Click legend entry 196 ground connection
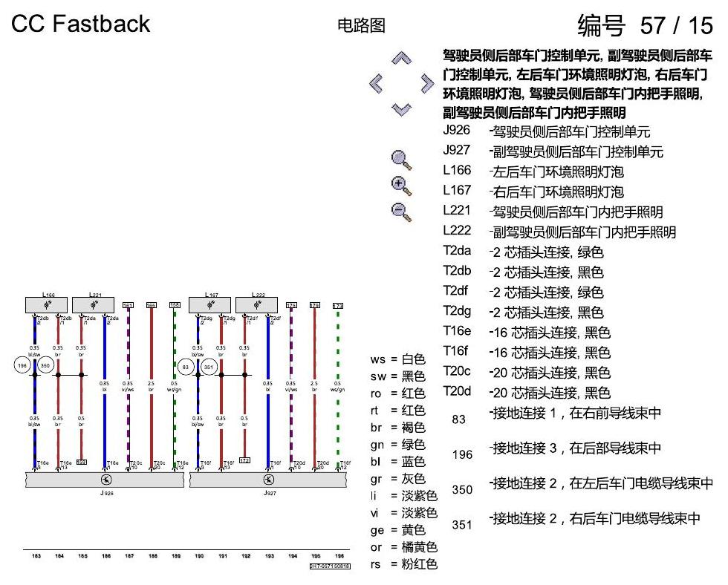This screenshot has height=585, width=728. coord(556,451)
